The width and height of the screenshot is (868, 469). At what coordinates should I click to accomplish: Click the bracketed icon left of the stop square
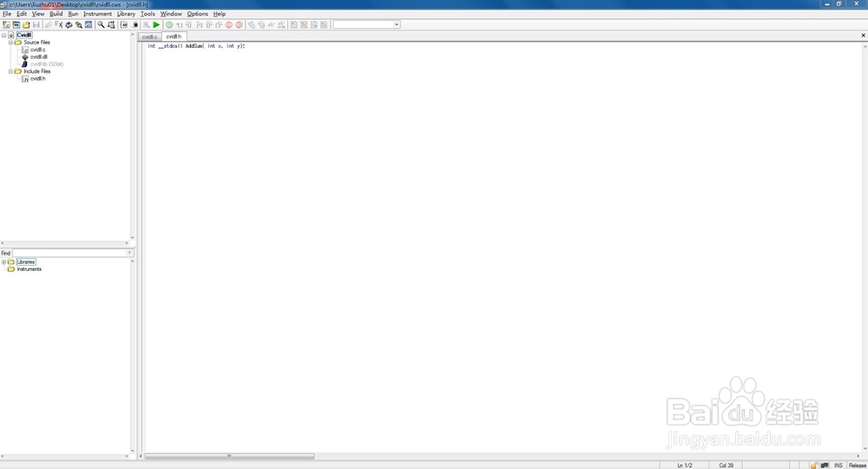coord(124,25)
